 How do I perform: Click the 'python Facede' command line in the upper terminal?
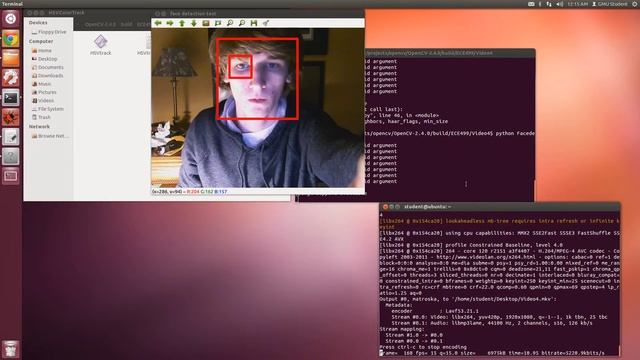(450, 133)
